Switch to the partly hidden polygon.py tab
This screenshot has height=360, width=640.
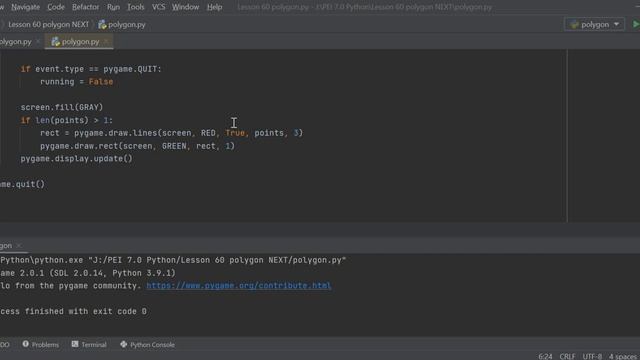coord(16,42)
